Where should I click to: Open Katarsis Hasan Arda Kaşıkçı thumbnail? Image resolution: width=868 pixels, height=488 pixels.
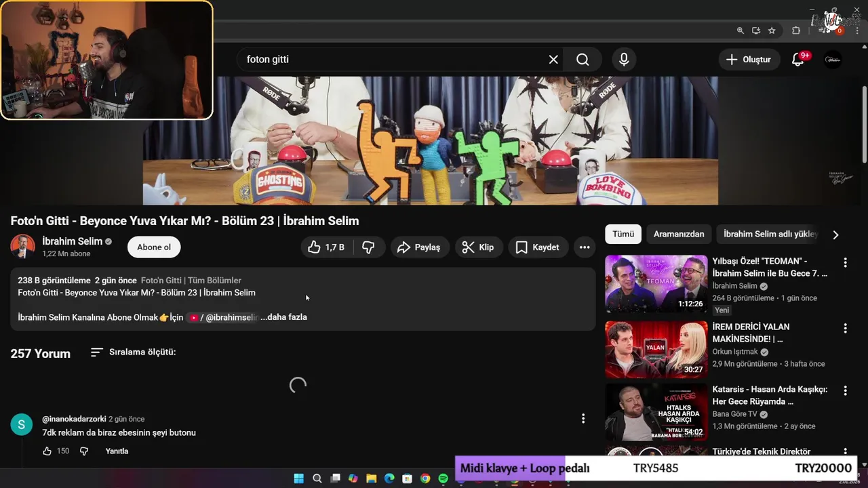click(656, 412)
